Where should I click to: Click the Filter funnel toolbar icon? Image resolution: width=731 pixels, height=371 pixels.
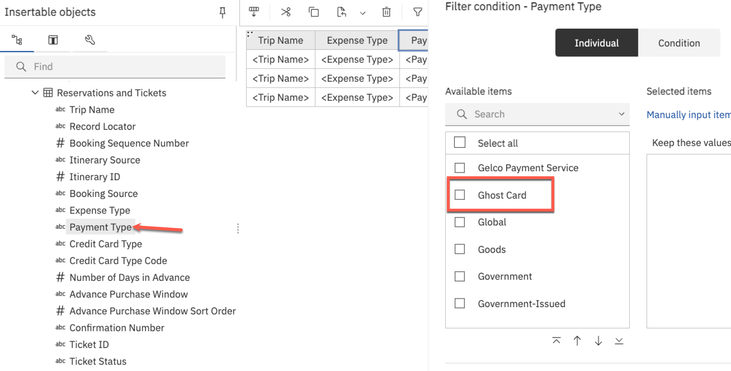(418, 12)
